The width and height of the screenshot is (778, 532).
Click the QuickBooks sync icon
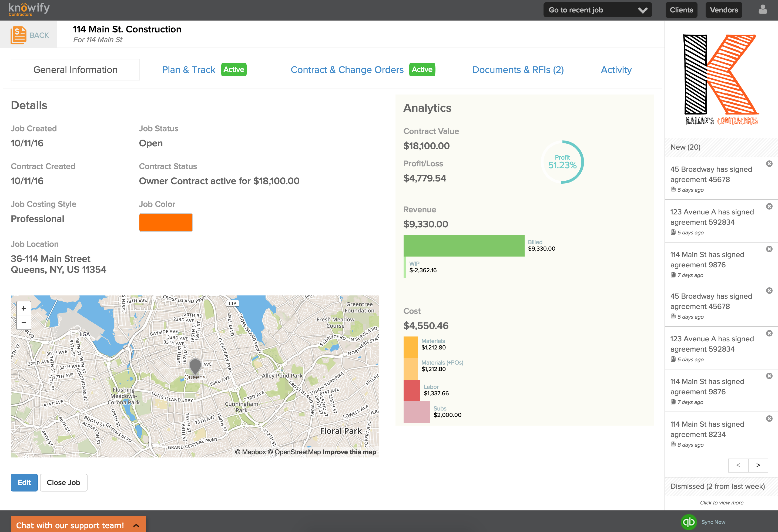click(688, 522)
